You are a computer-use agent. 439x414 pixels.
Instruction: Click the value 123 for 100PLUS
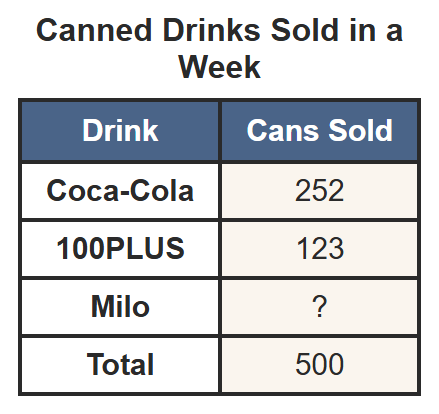pos(319,248)
